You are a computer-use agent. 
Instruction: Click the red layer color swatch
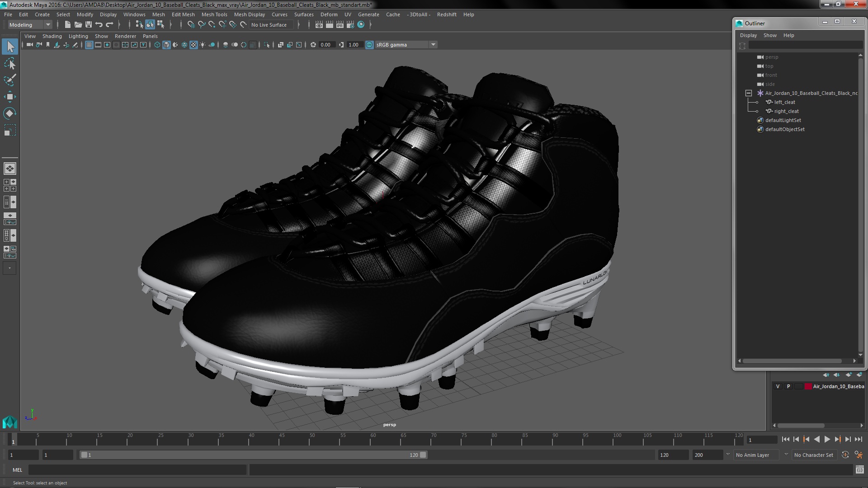pyautogui.click(x=808, y=386)
